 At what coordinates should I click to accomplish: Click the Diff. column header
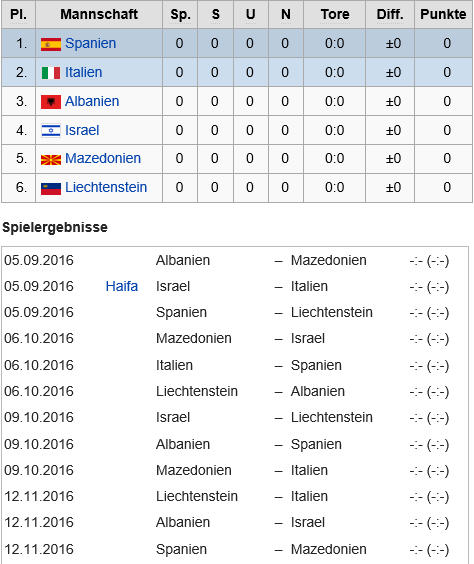point(390,14)
